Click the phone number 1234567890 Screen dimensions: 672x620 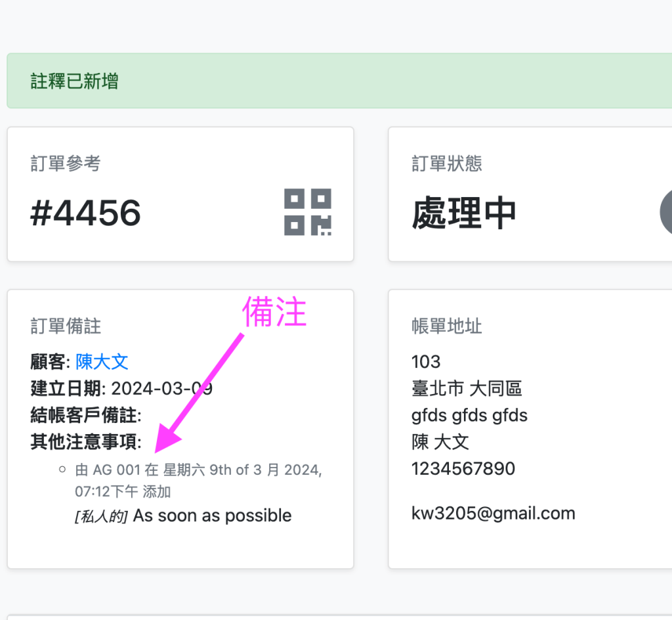463,469
